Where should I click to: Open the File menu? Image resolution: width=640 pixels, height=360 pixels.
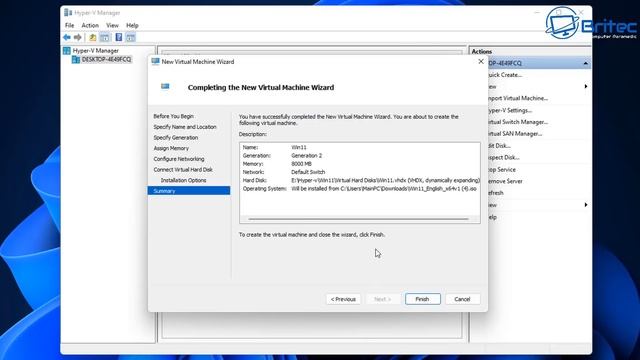(69, 25)
